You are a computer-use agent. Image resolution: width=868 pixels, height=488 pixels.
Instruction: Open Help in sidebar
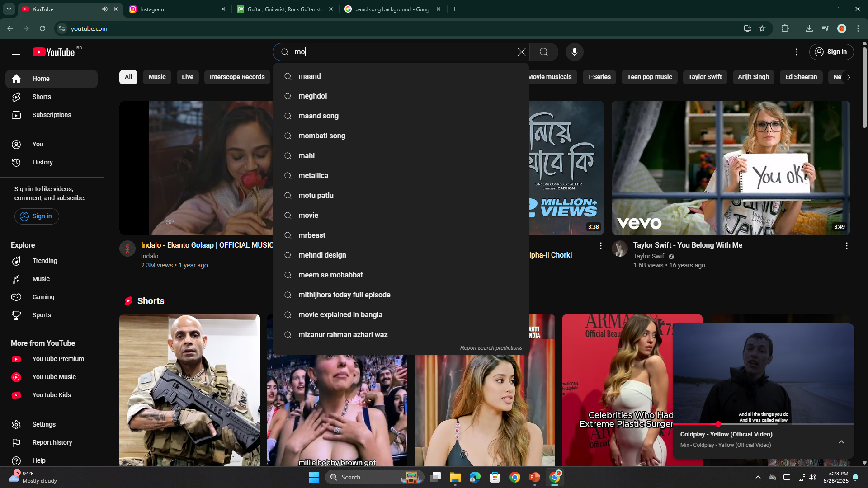pos(52,460)
